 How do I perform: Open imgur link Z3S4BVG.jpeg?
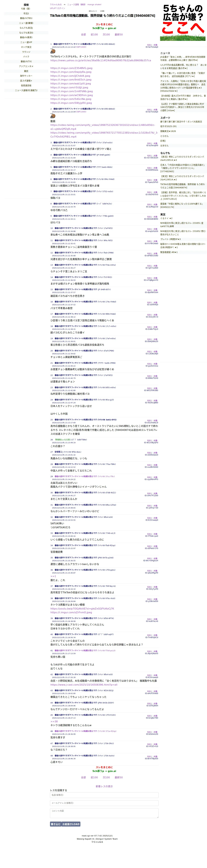(71, 68)
